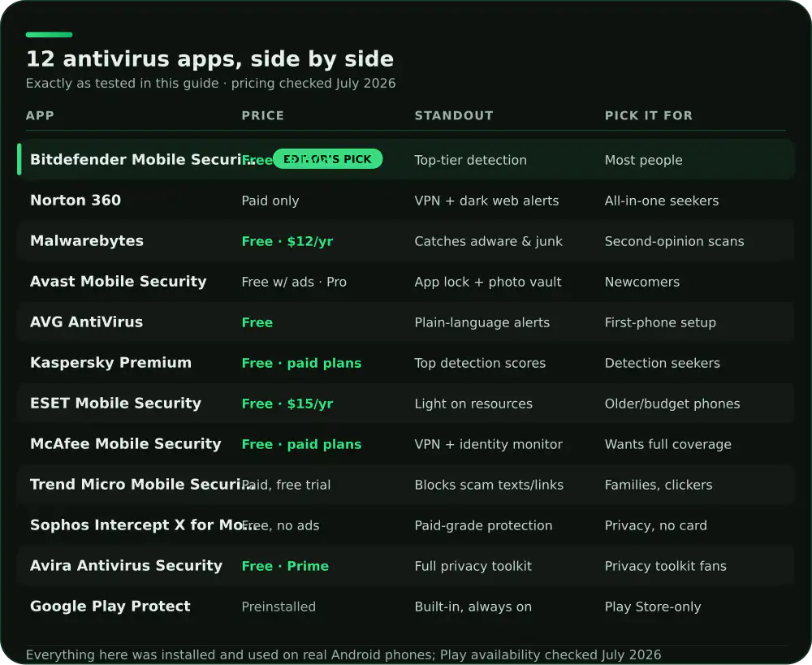This screenshot has height=665, width=812.
Task: Click the Google Play Protect name
Action: coord(110,606)
